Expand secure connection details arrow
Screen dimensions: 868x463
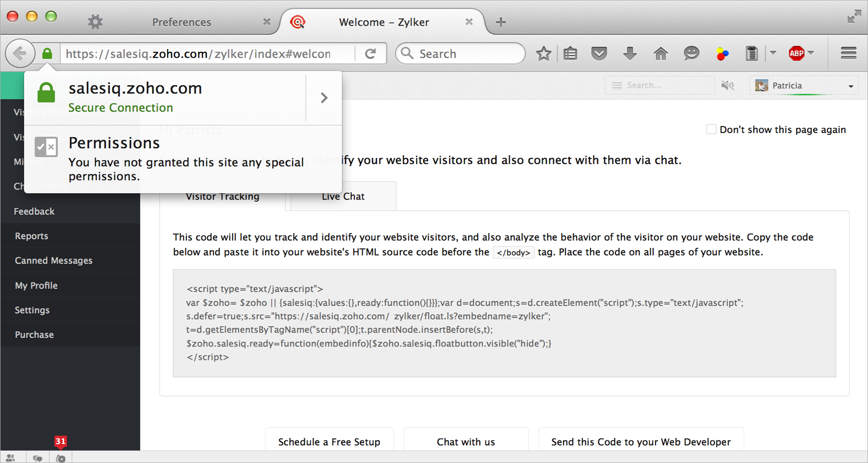click(324, 98)
